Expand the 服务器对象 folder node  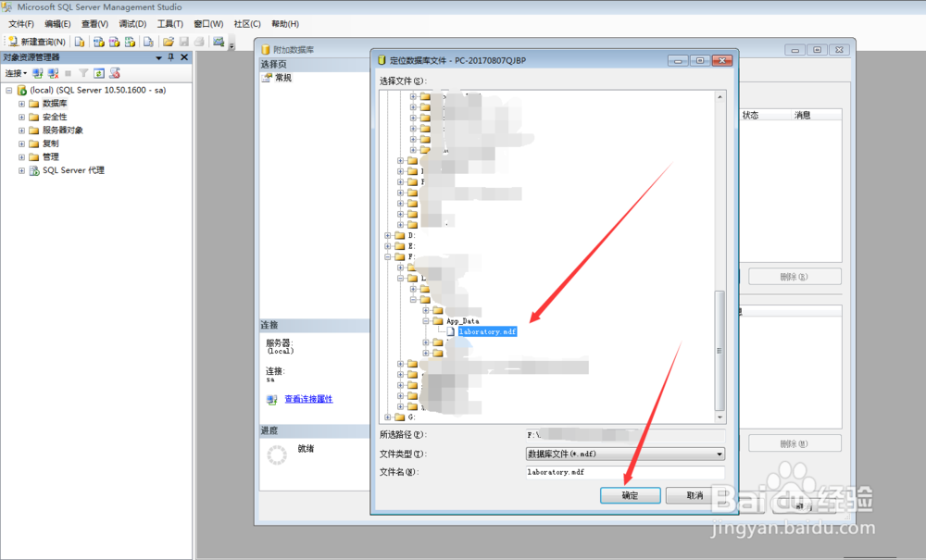[21, 131]
